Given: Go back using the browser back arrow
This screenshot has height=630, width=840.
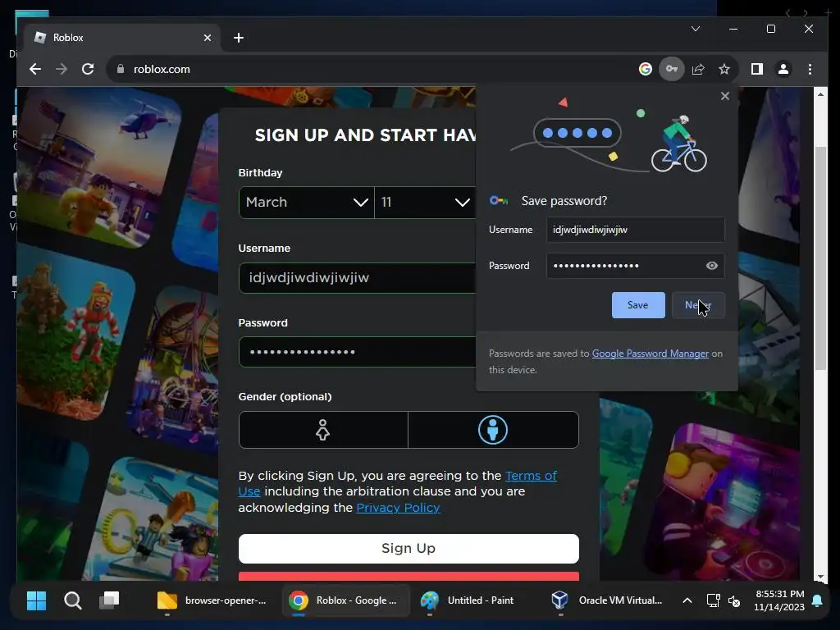Looking at the screenshot, I should 35,69.
